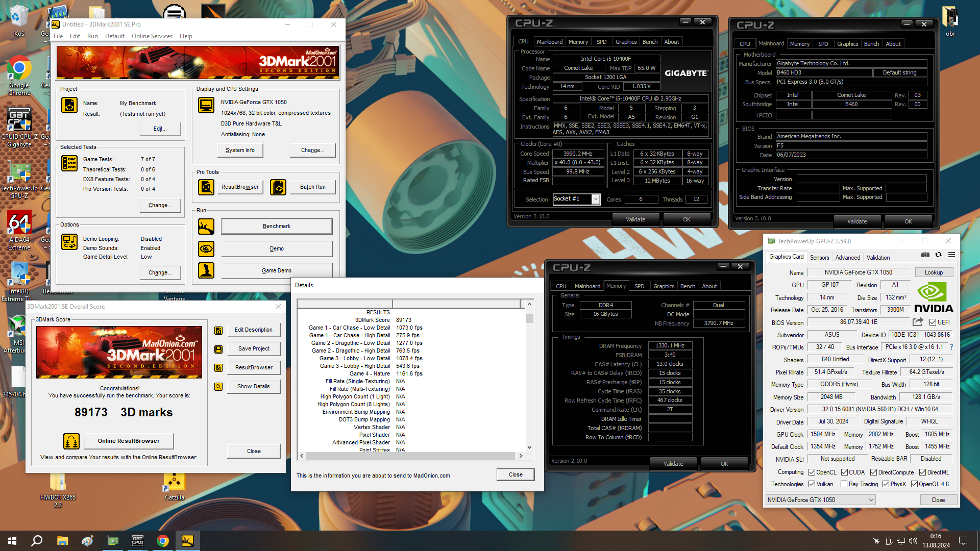Click the Save Project disk icon
This screenshot has width=980, height=551.
[218, 349]
